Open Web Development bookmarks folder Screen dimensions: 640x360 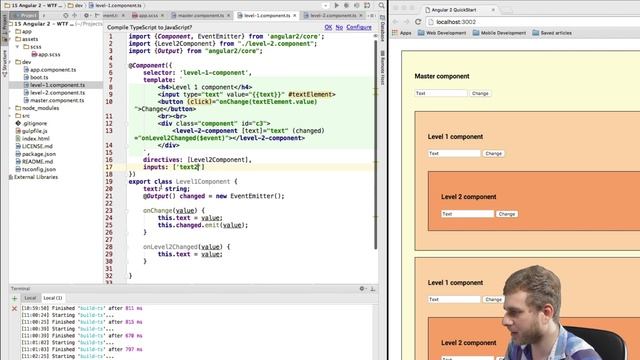coord(442,33)
